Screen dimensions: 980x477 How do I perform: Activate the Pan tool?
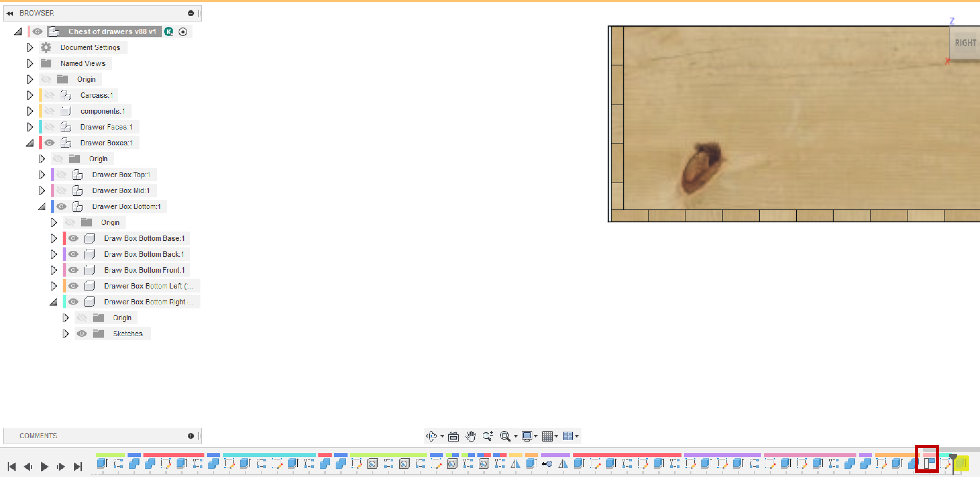coord(470,436)
